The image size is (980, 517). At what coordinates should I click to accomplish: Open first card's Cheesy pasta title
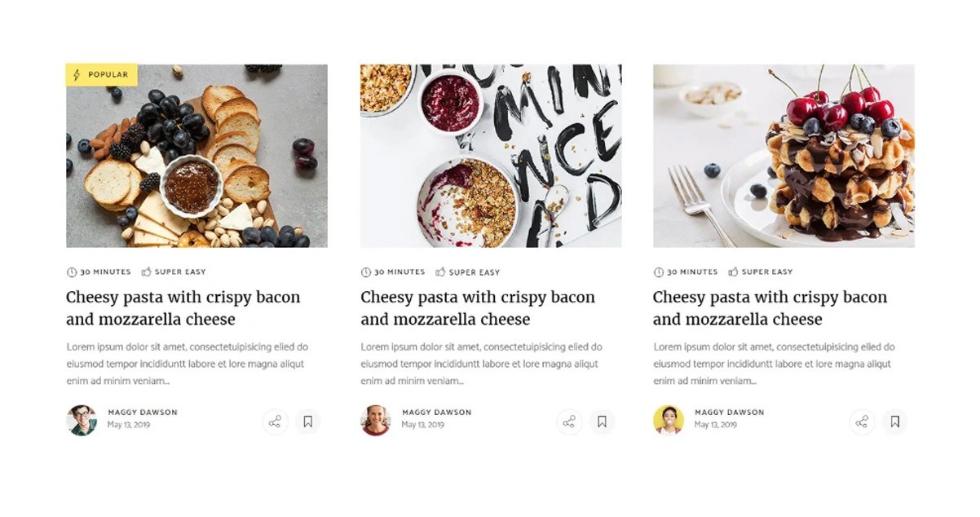(183, 308)
